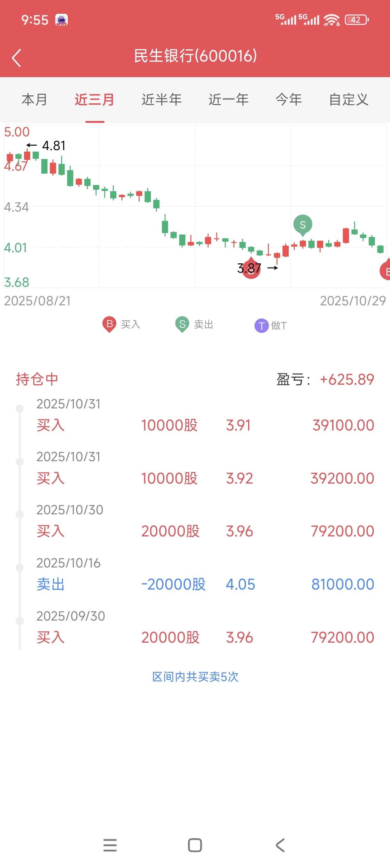The width and height of the screenshot is (390, 868).
Task: Switch to 近一年 tab
Action: (229, 100)
